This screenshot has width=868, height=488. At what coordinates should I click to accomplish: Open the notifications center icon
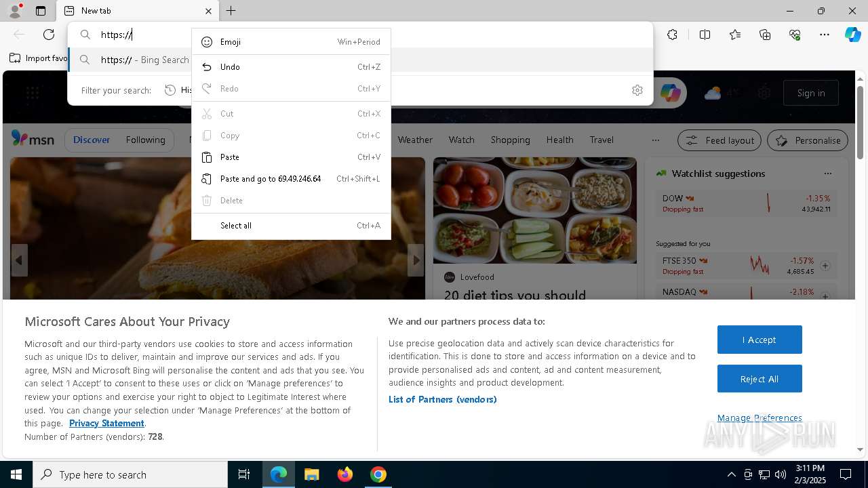click(846, 474)
